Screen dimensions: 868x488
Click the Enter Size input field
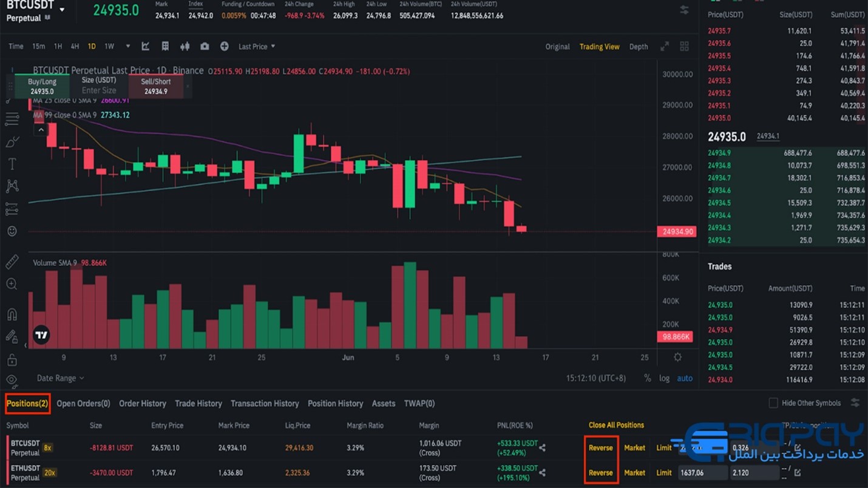[99, 90]
